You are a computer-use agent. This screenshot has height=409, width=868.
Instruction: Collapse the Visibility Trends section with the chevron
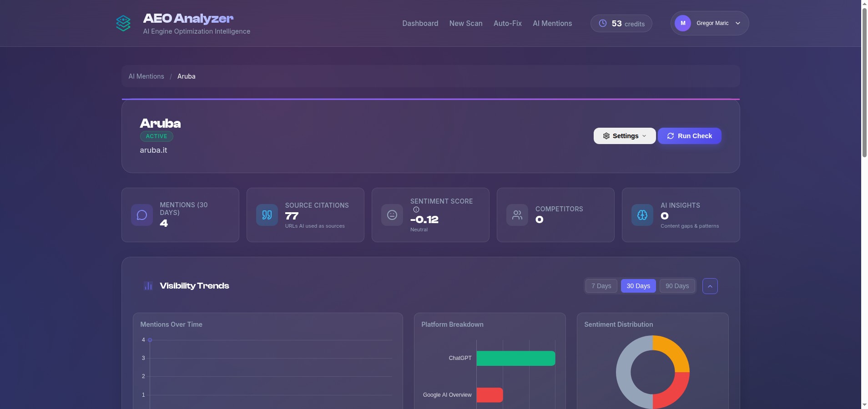pos(710,286)
